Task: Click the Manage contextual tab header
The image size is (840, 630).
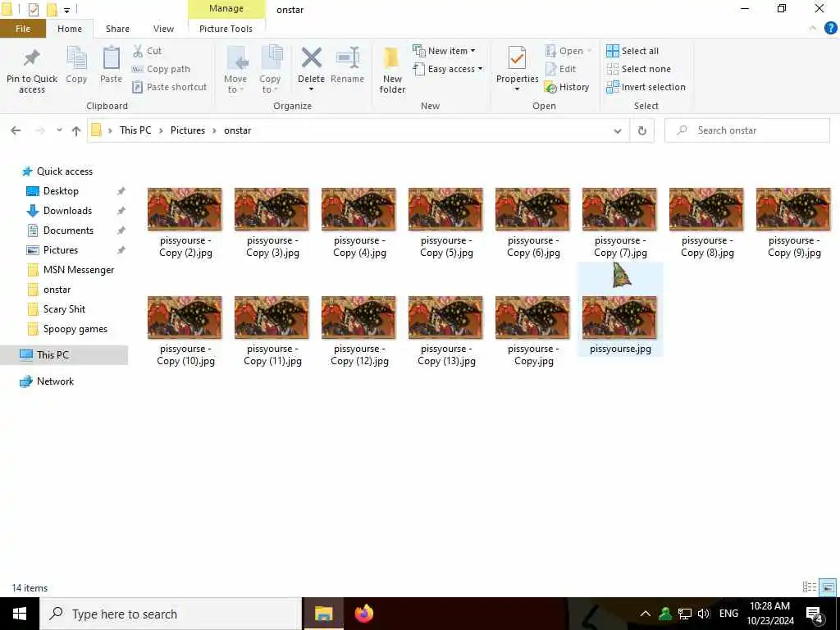Action: 226,8
